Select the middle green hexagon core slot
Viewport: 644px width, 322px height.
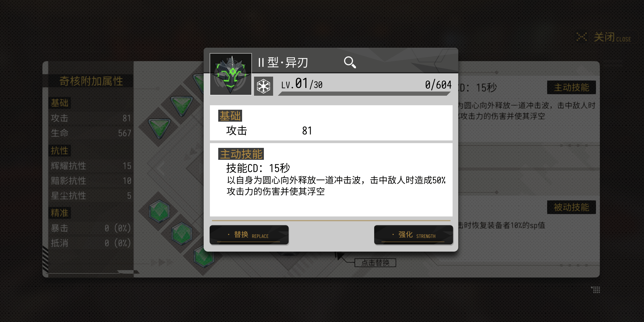pyautogui.click(x=182, y=233)
